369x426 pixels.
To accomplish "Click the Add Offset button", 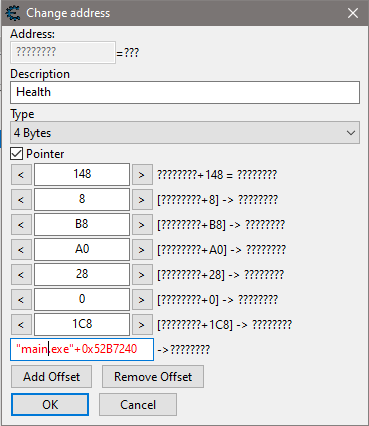I will point(51,376).
